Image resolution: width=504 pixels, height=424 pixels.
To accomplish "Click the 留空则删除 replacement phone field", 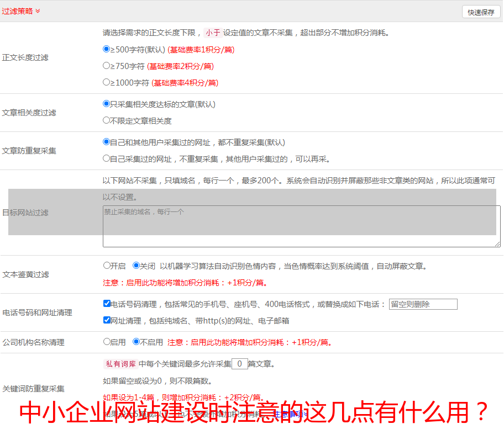I will [x=423, y=304].
